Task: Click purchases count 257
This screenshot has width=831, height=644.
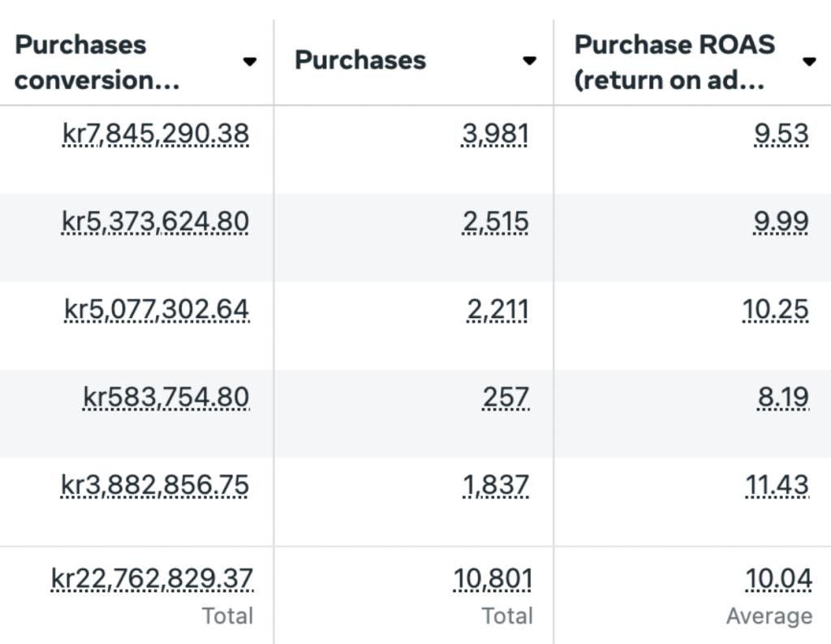Action: (506, 397)
